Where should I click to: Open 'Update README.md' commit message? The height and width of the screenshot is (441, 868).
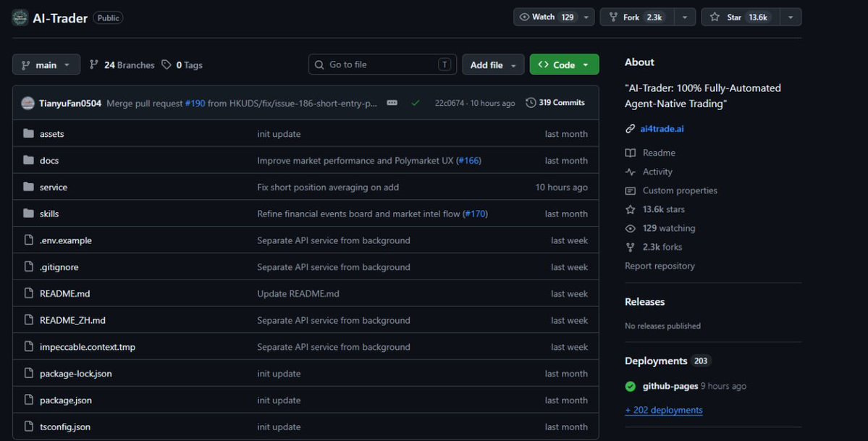coord(298,293)
